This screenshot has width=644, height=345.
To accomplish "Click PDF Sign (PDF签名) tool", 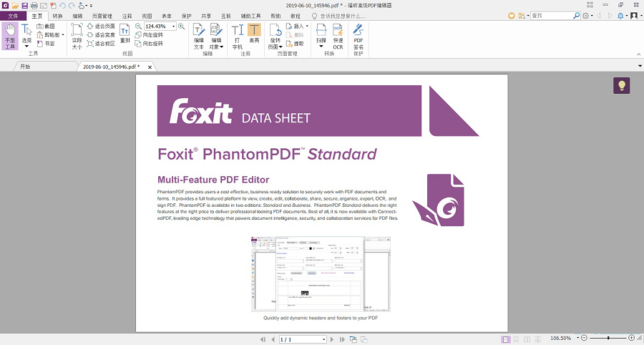I will coord(358,36).
